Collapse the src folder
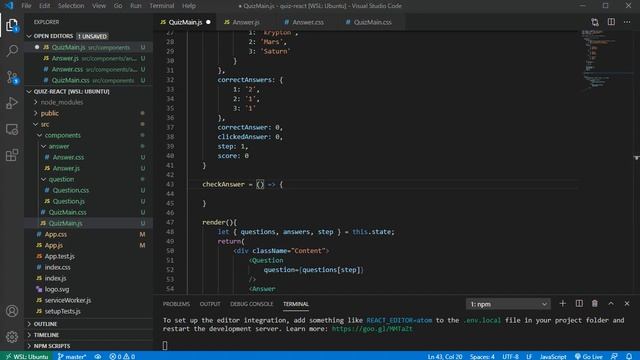This screenshot has width=640, height=360. (45, 124)
